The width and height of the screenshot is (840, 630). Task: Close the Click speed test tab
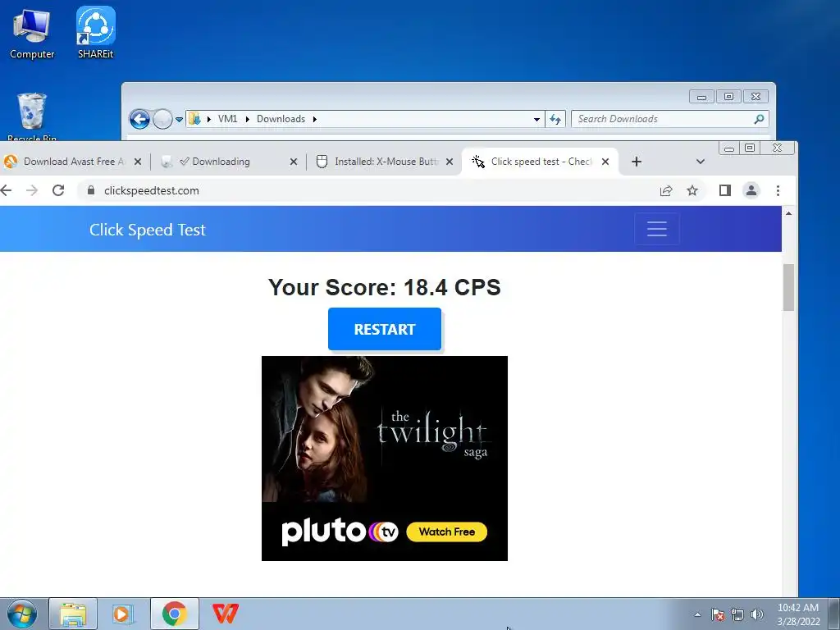(605, 162)
